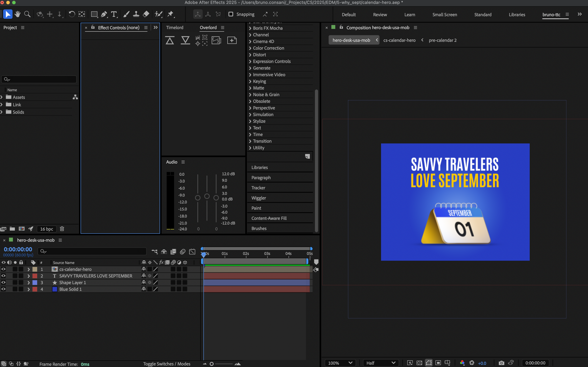
Task: Select the Pen tool
Action: click(x=104, y=14)
